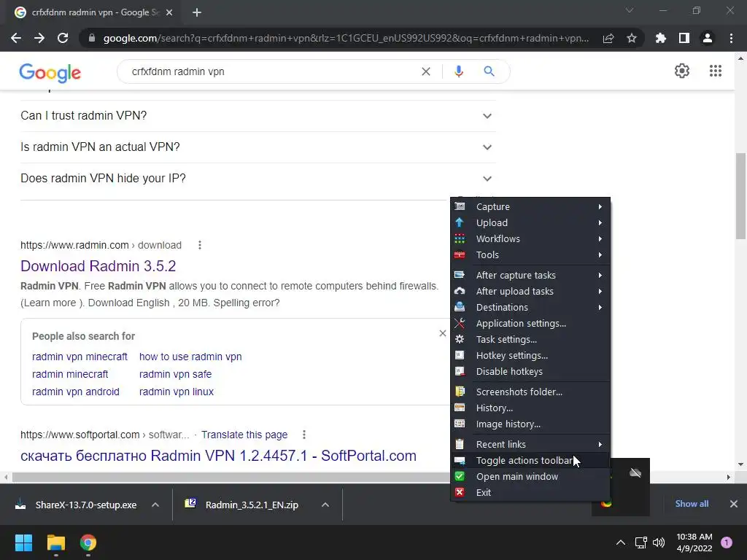Start voice search with microphone icon
747x560 pixels.
coord(459,71)
